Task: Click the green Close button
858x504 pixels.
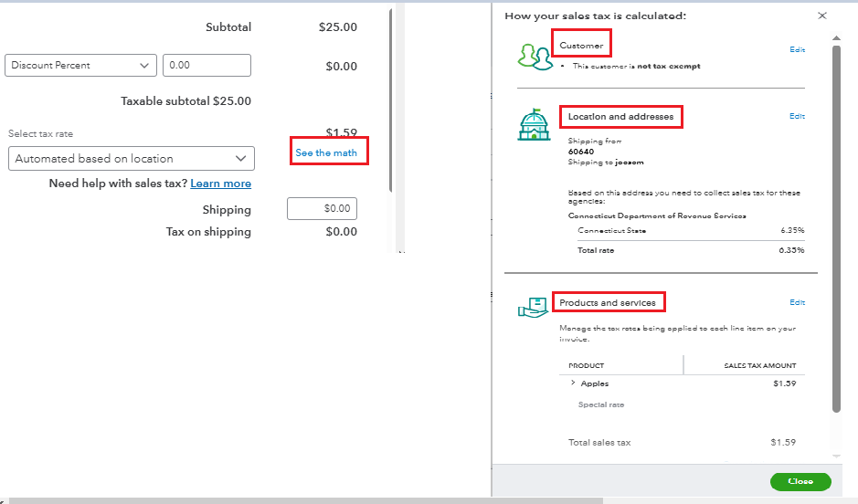Action: 800,481
